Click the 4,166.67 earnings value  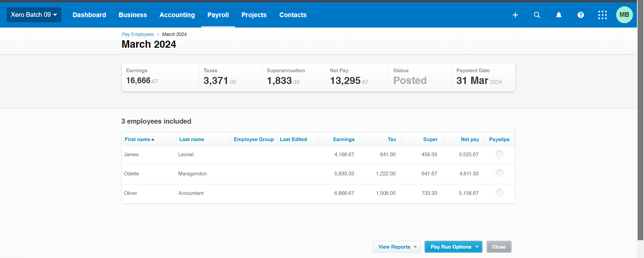click(x=344, y=155)
